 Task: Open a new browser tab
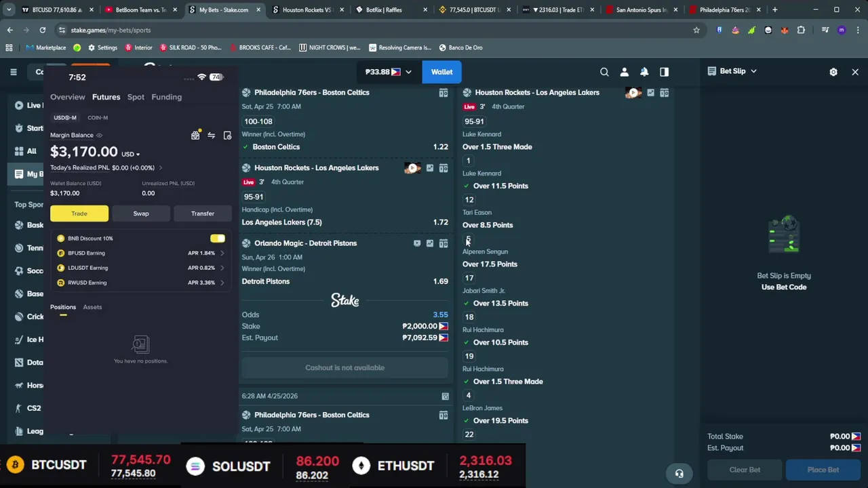tap(774, 9)
